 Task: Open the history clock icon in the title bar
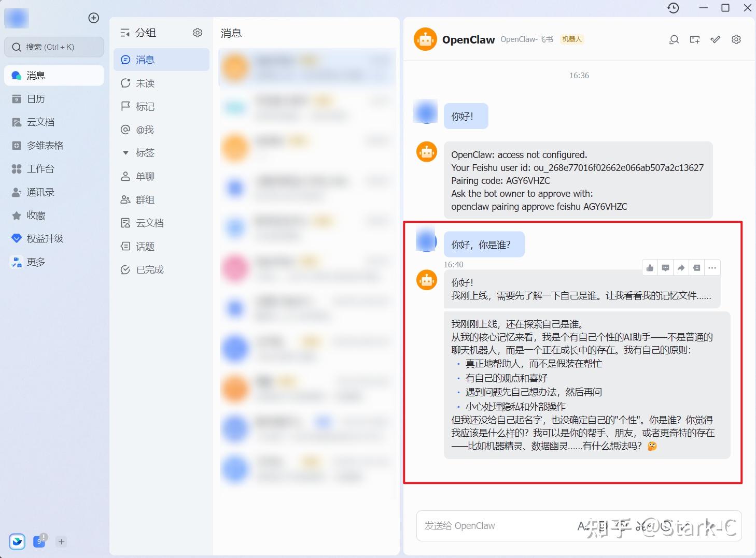(673, 8)
